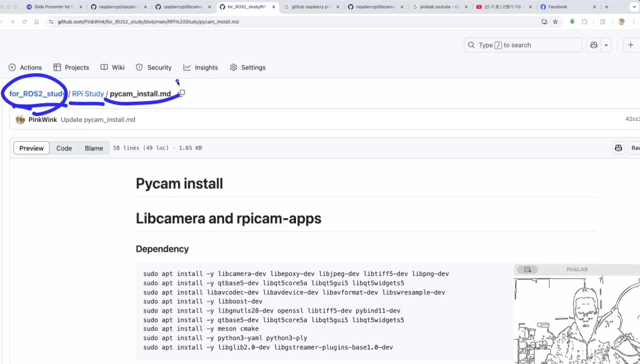This screenshot has height=364, width=640.
Task: Copy file path using copy icon
Action: pyautogui.click(x=182, y=93)
